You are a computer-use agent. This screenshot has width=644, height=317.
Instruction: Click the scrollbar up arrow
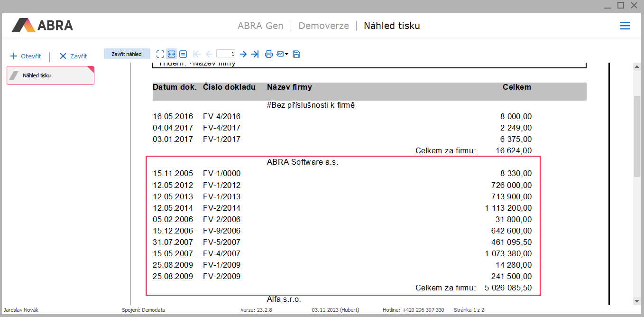[x=637, y=67]
